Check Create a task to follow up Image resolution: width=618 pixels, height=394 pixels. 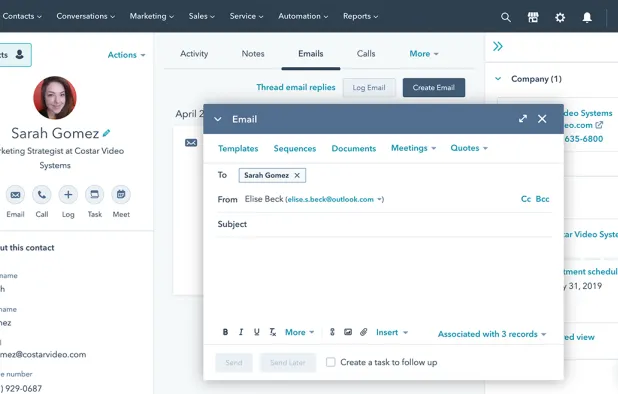pos(331,362)
